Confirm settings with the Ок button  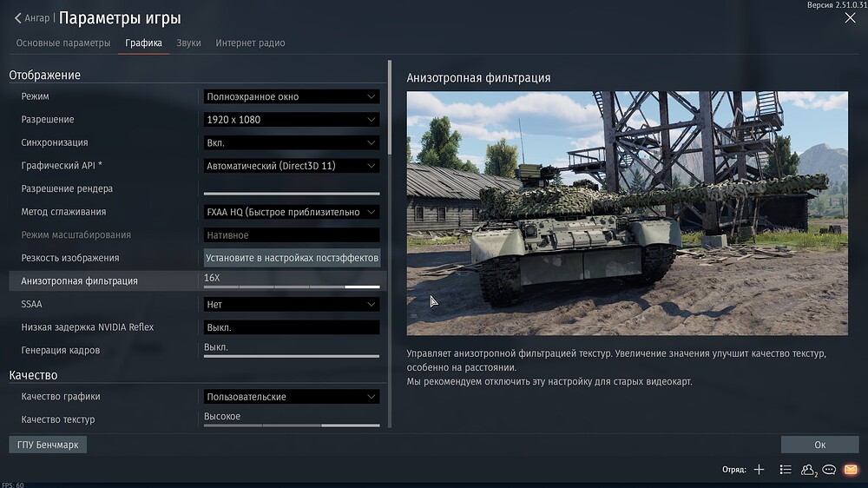pos(819,445)
